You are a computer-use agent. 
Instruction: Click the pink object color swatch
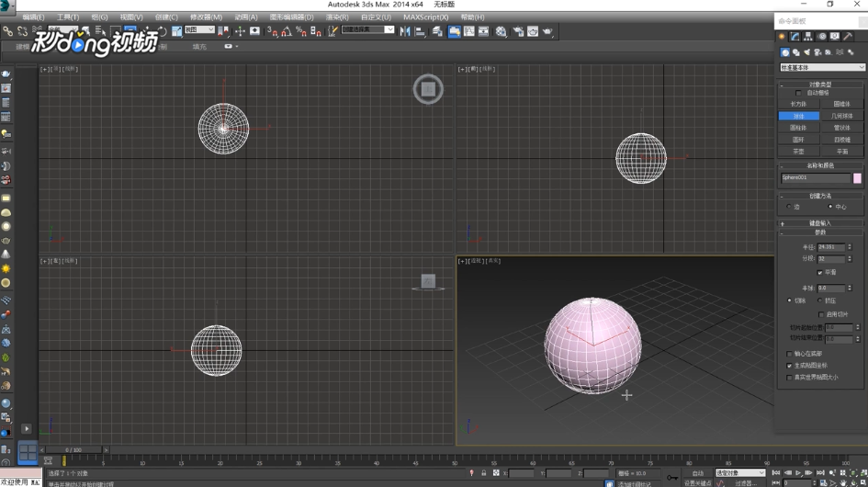pos(857,178)
